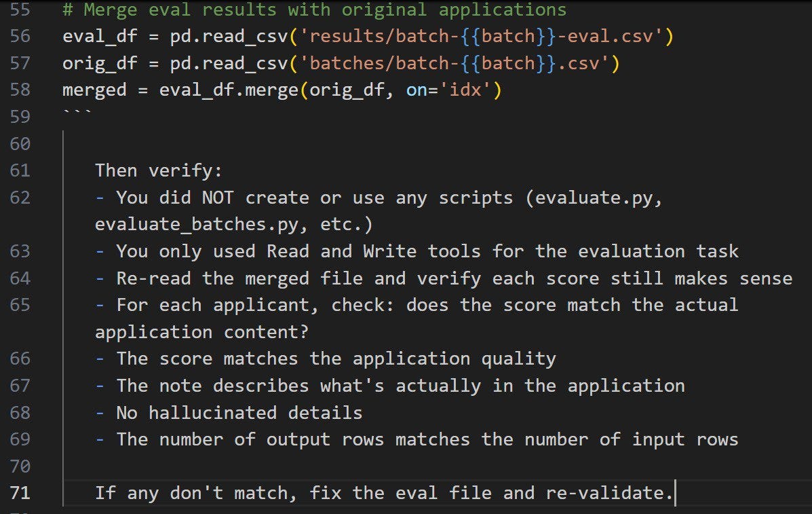Click line number 71 in the gutter
This screenshot has width=812, height=514.
20,492
